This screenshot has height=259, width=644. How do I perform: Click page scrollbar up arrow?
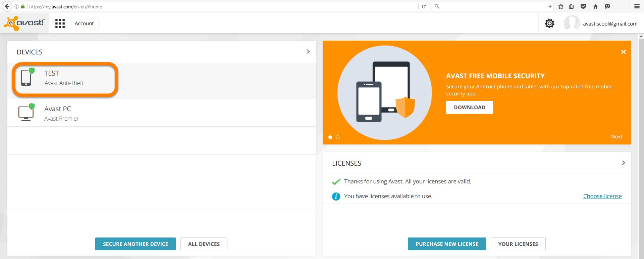pyautogui.click(x=641, y=36)
